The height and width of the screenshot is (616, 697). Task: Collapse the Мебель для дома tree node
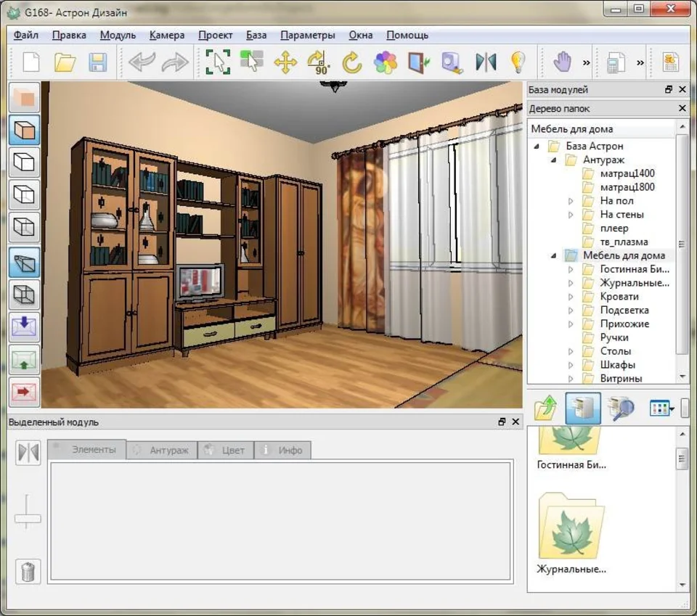[x=553, y=256]
